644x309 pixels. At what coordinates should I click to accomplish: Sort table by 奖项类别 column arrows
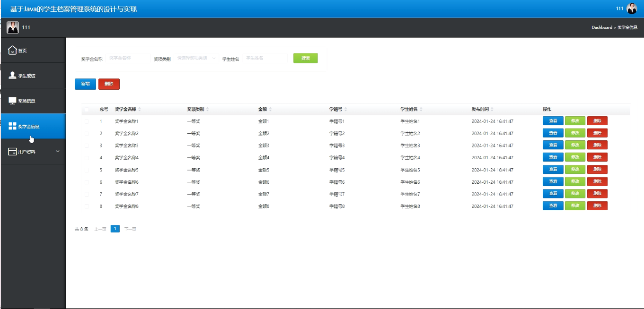point(207,109)
